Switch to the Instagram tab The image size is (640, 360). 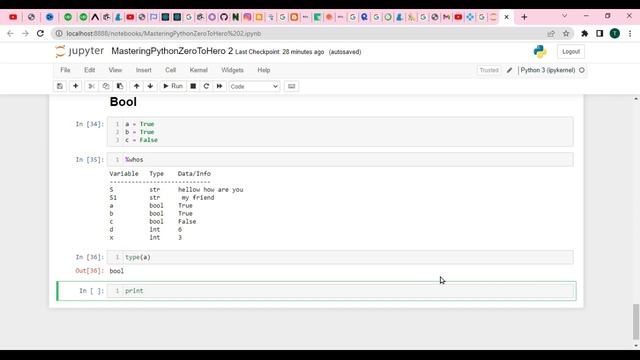[247, 17]
